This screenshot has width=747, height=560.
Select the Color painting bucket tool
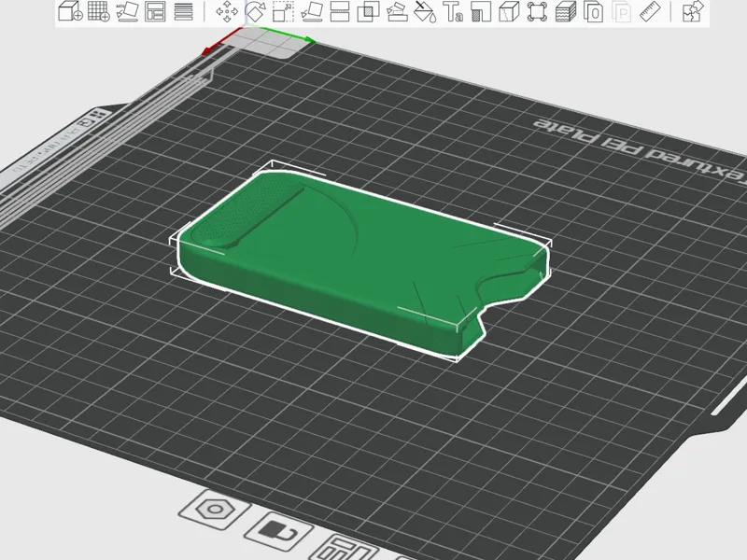(x=425, y=11)
